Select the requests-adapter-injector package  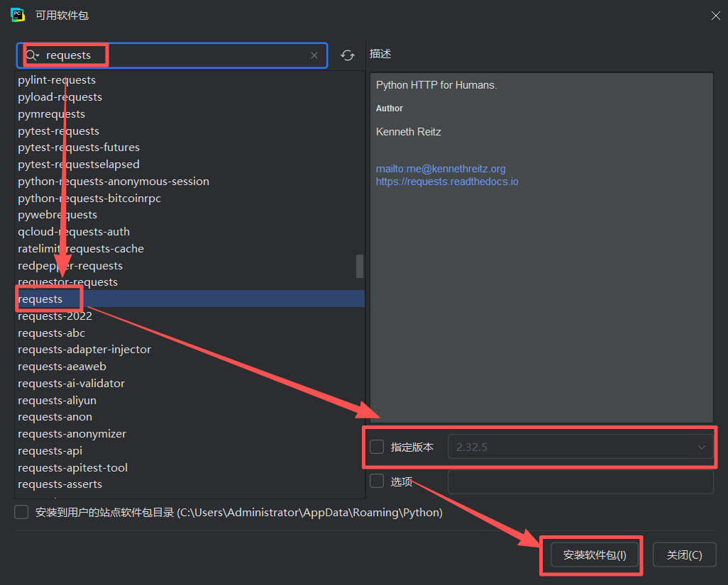(84, 350)
